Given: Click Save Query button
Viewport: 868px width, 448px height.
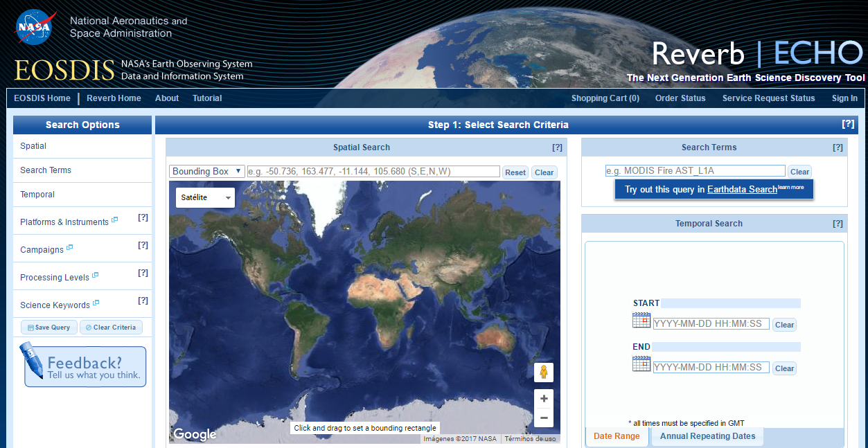Looking at the screenshot, I should pyautogui.click(x=48, y=328).
